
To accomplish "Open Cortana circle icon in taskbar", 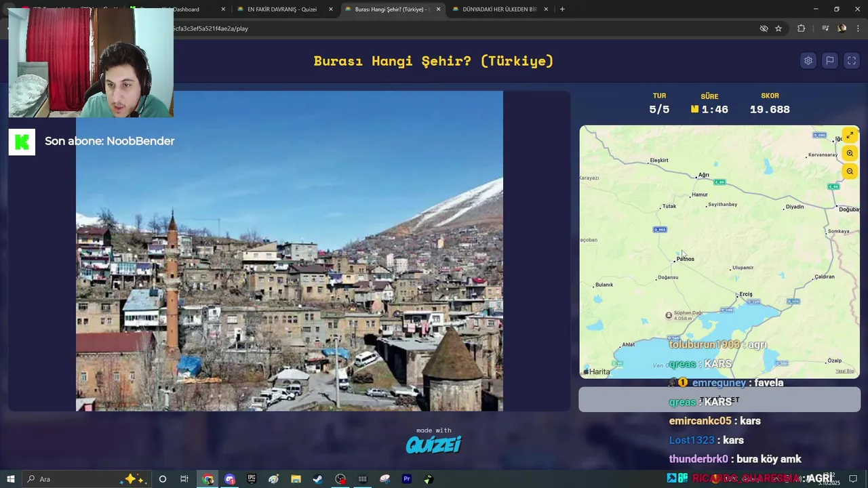I will (x=163, y=479).
